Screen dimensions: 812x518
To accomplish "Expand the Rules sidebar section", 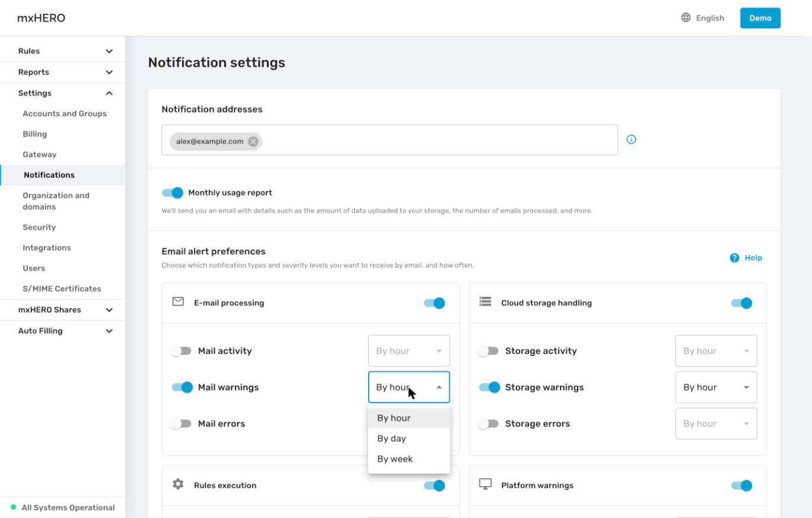I will tap(62, 51).
